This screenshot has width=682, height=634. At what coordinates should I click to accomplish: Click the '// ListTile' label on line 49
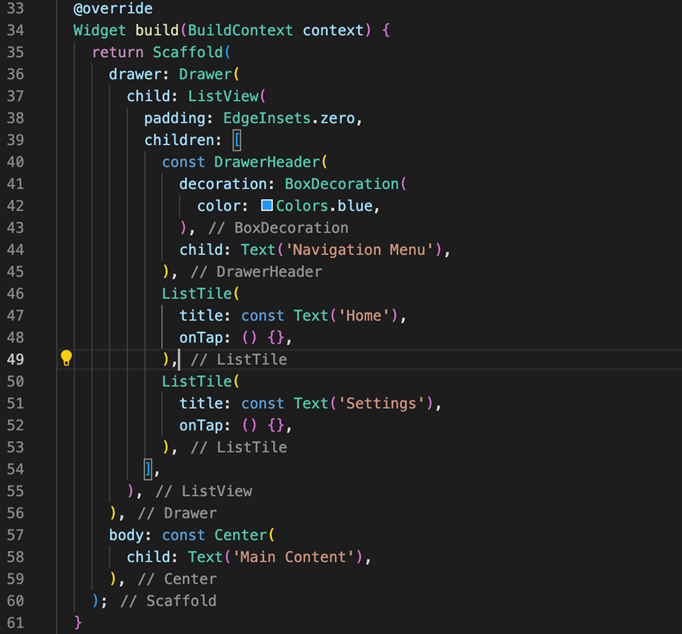pyautogui.click(x=239, y=360)
